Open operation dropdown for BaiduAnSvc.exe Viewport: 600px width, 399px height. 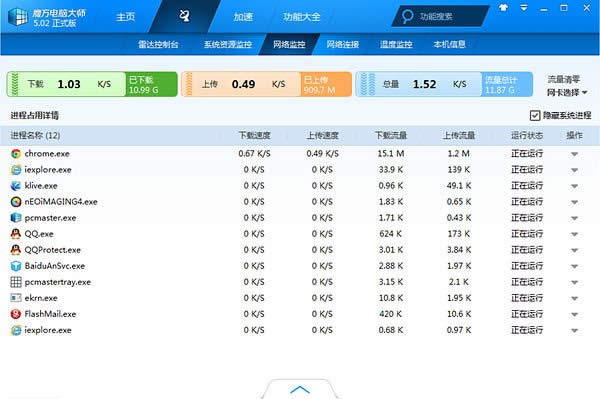574,267
